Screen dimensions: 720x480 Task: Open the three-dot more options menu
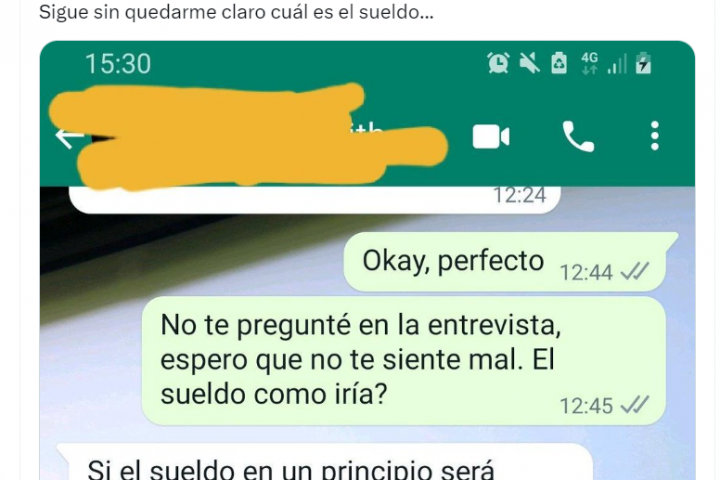pos(655,136)
